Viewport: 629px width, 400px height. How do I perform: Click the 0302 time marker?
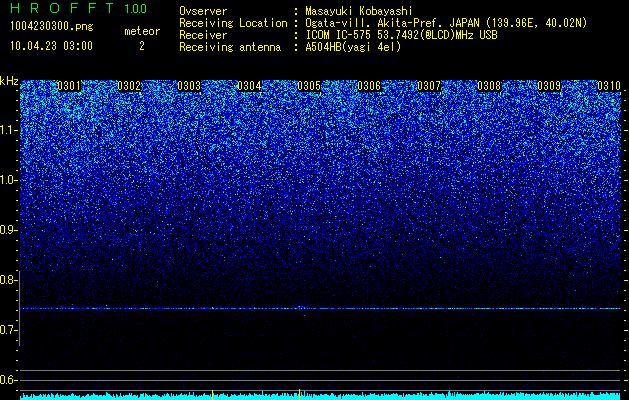pyautogui.click(x=129, y=86)
